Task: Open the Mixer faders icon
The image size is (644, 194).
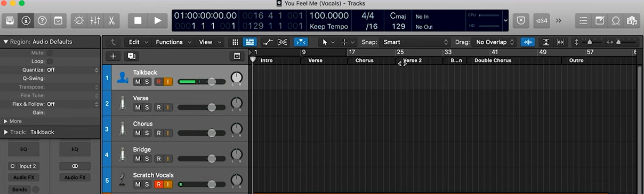Action: pos(95,20)
